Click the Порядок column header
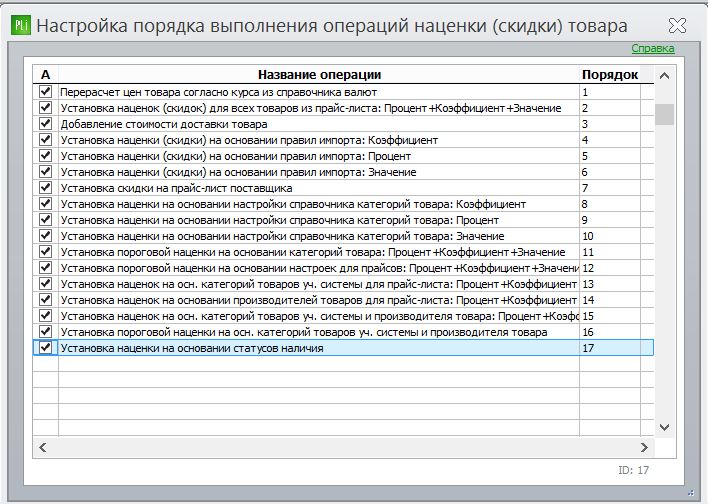708x504 pixels. pos(610,75)
